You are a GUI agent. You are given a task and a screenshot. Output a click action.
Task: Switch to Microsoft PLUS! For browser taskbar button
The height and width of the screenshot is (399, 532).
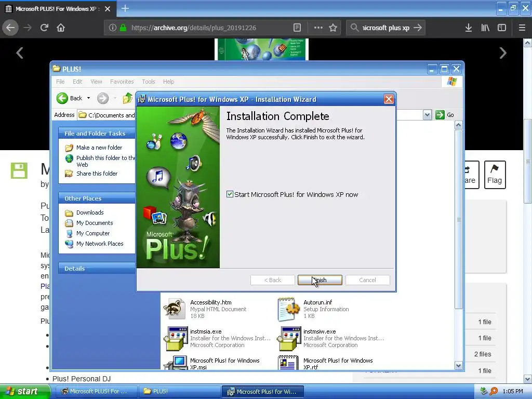(x=97, y=391)
